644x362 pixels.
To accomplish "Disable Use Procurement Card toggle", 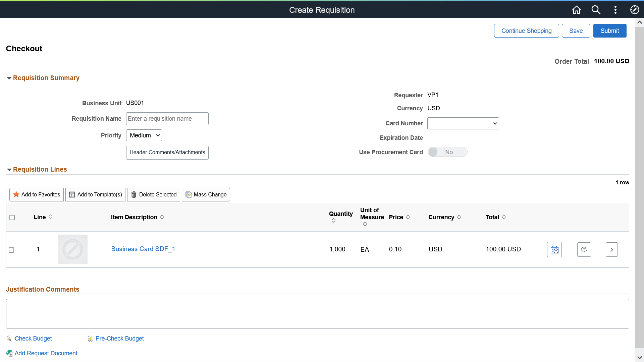I will pyautogui.click(x=448, y=152).
